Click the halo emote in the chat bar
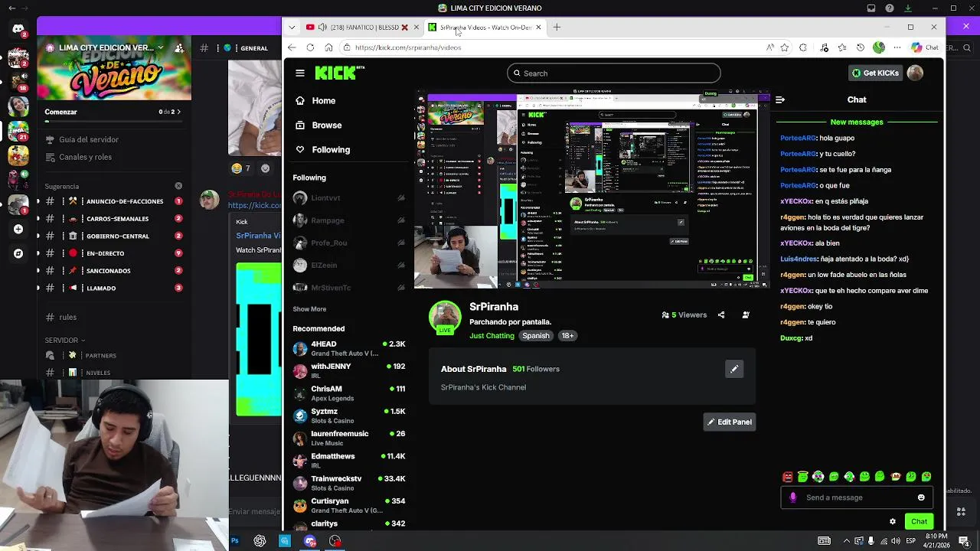 802,477
